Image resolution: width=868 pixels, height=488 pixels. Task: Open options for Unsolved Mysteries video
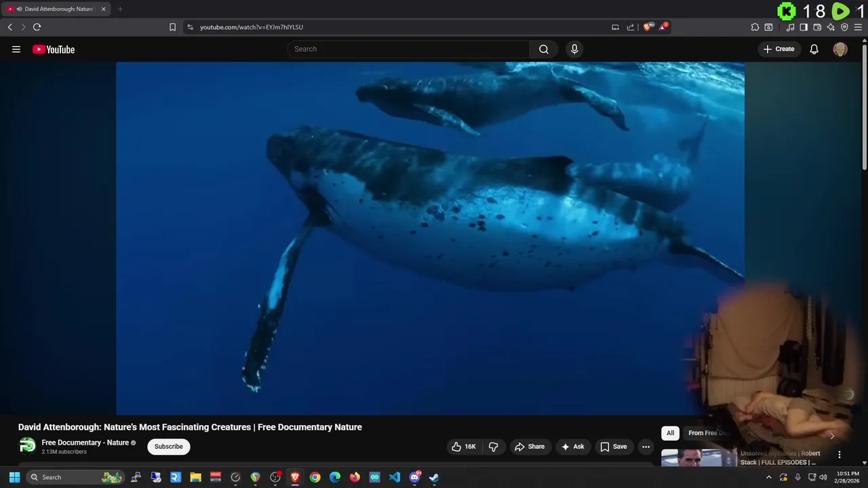tap(840, 455)
